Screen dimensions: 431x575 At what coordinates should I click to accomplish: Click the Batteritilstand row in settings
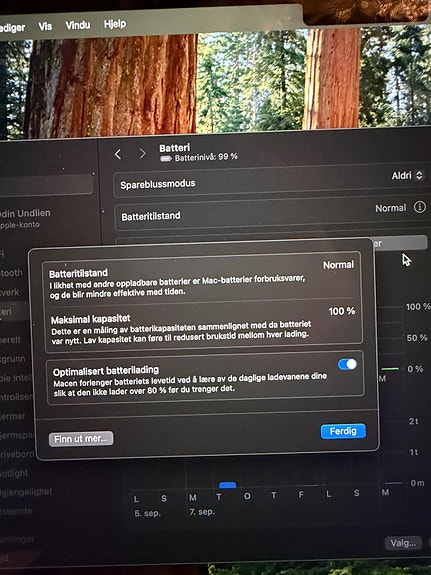(x=271, y=215)
